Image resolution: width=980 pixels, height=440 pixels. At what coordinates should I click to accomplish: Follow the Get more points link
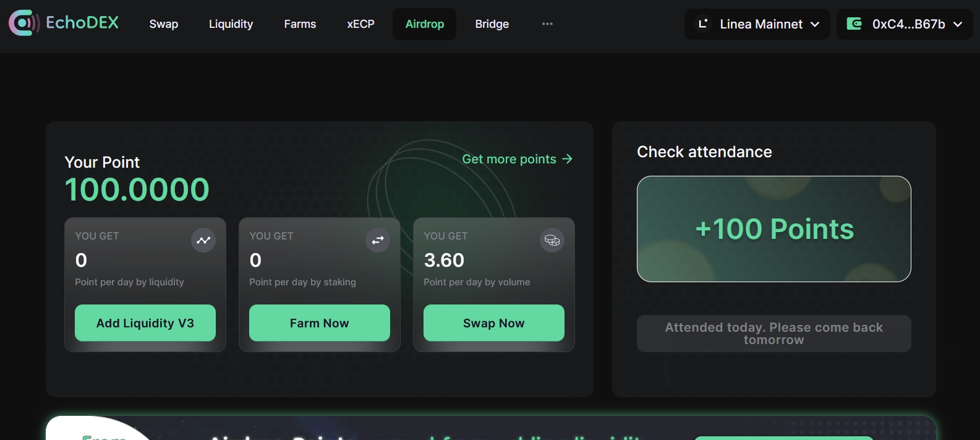509,159
